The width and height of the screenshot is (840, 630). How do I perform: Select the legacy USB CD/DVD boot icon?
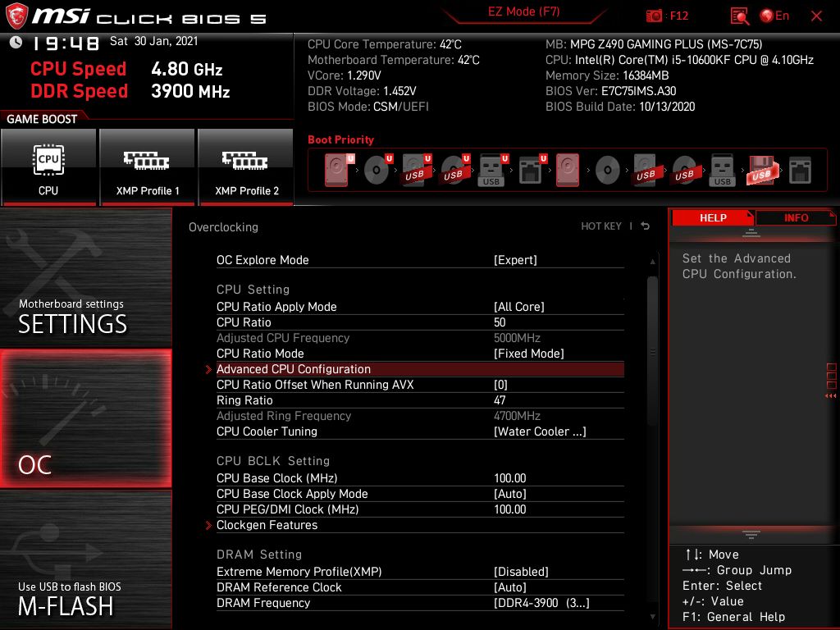pyautogui.click(x=685, y=170)
